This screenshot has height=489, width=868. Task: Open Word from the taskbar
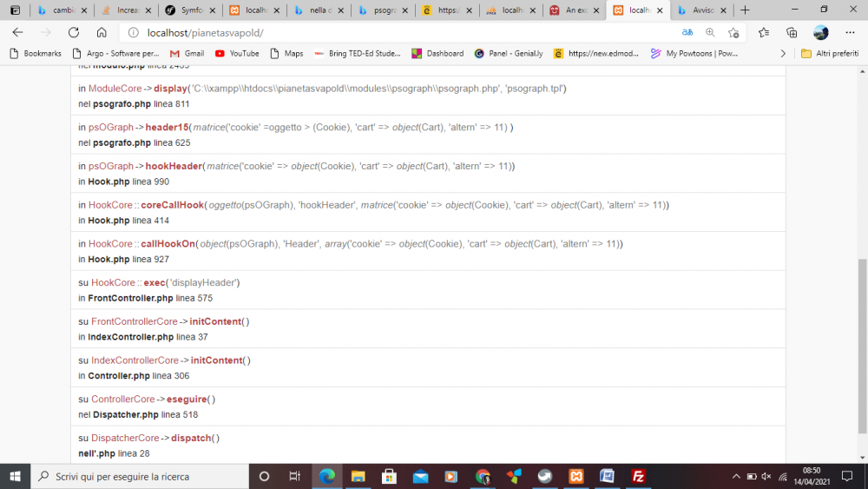pyautogui.click(x=608, y=476)
